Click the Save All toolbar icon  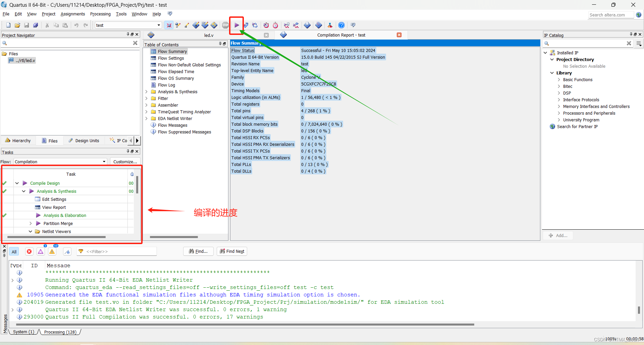pyautogui.click(x=36, y=25)
